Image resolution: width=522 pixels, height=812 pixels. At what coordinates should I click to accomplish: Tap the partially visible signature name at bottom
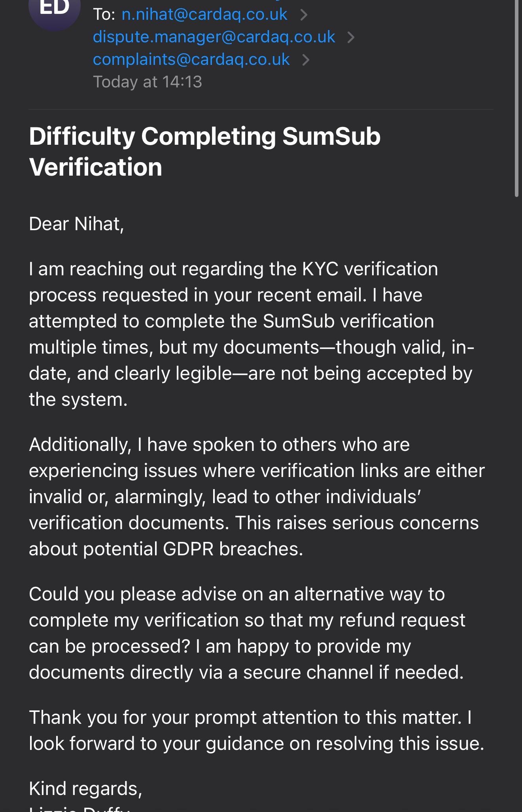(x=79, y=808)
